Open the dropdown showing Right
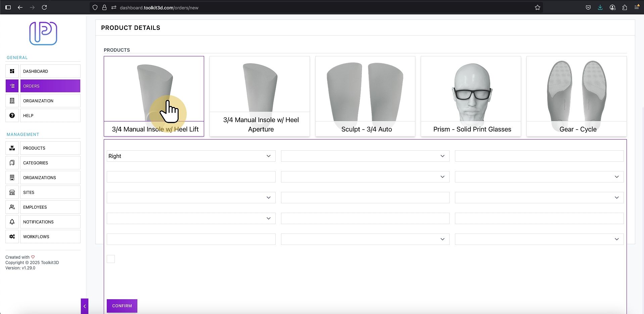Screen dimensions: 644x314 tap(191, 156)
